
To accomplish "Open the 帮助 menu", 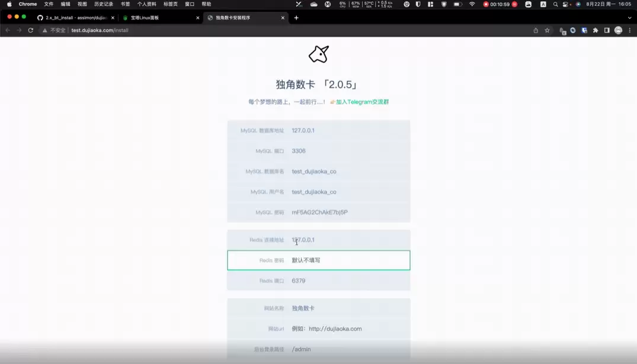I will (x=206, y=4).
